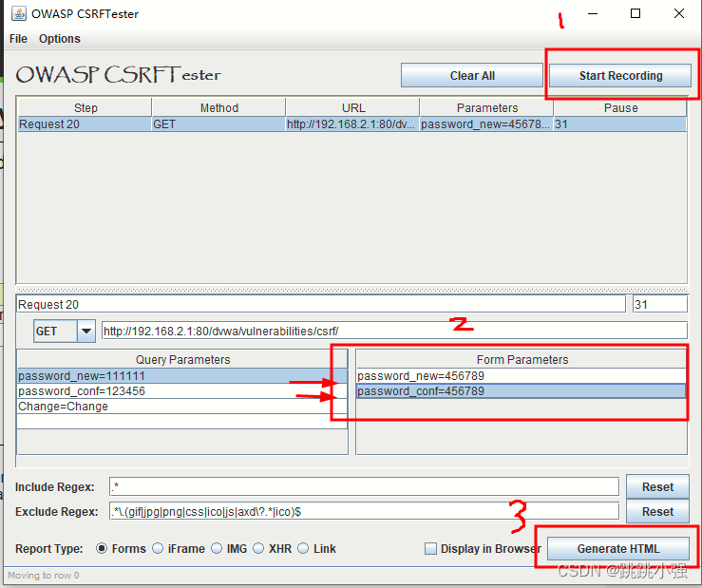Click the Java app icon in title bar

click(18, 13)
